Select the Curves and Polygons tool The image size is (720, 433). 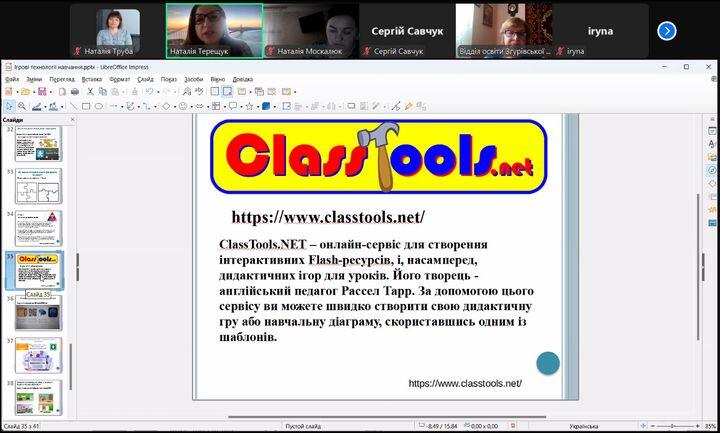130,107
